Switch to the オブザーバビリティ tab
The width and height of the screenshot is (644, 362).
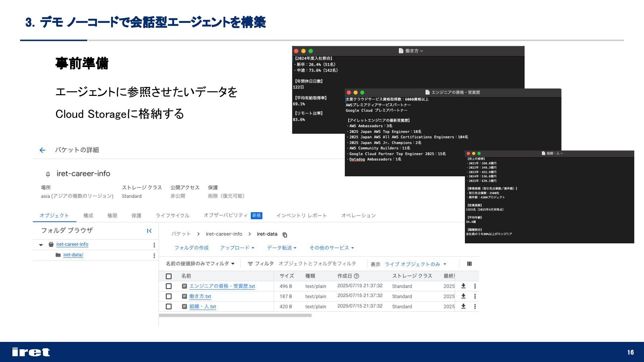coord(233,216)
